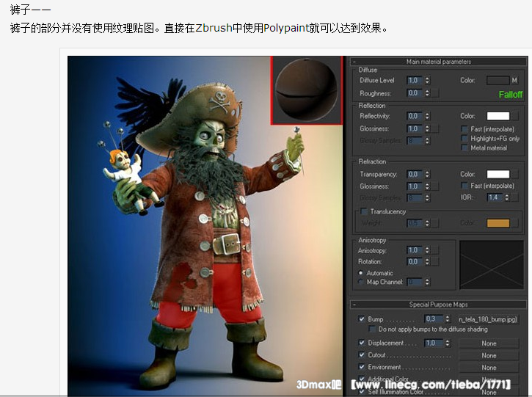Select the Automatic radio button

(361, 273)
